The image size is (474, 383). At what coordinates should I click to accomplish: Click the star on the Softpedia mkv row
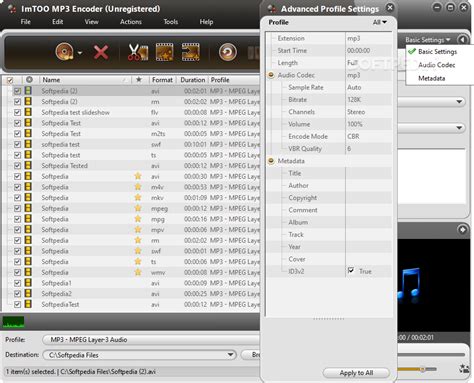coord(138,197)
